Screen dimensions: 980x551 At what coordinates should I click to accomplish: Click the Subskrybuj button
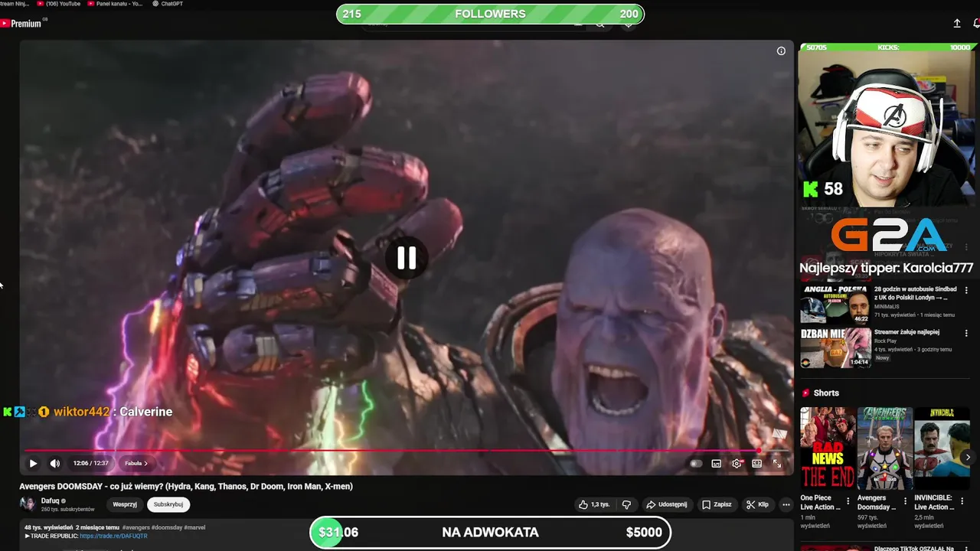pos(168,504)
